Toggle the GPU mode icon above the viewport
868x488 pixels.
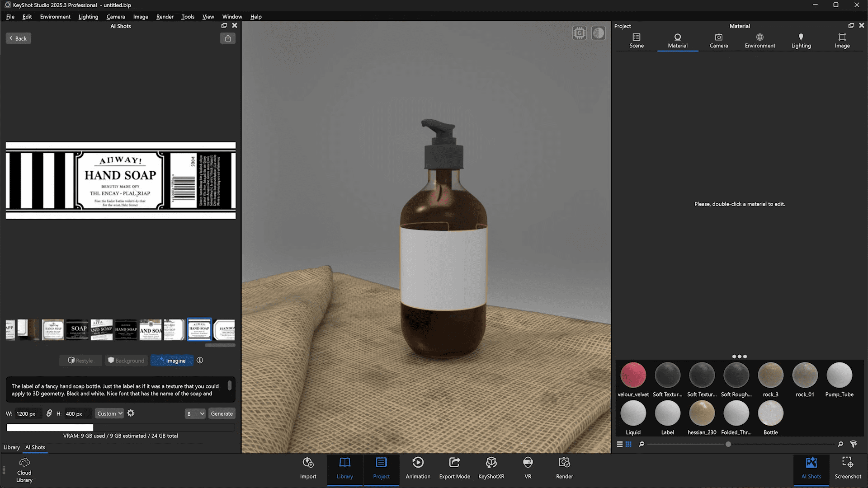coord(579,33)
